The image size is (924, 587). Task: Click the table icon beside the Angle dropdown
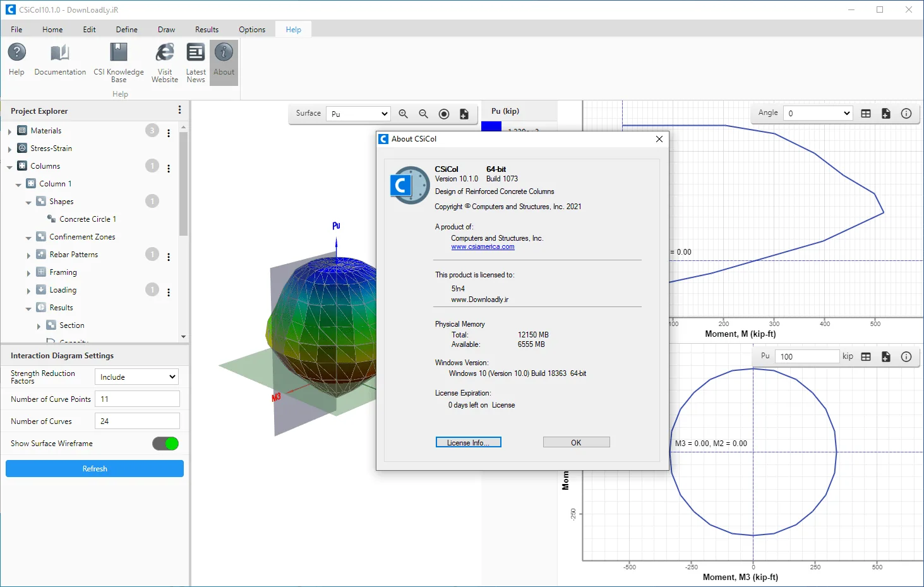(x=866, y=113)
